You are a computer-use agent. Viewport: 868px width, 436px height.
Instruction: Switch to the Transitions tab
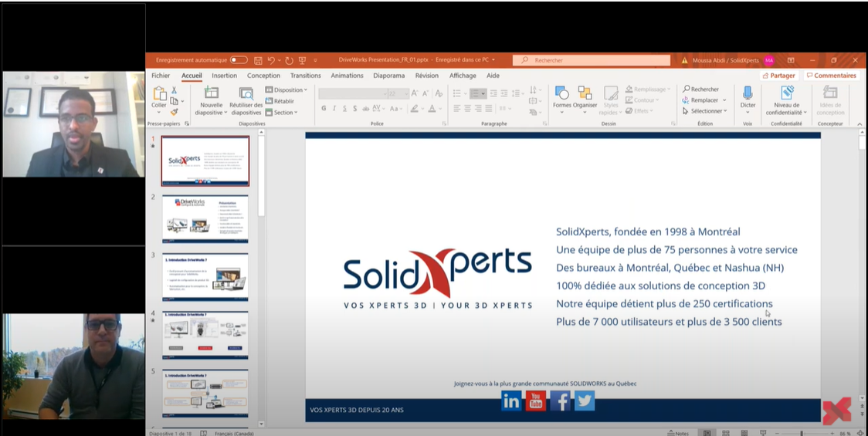(306, 76)
